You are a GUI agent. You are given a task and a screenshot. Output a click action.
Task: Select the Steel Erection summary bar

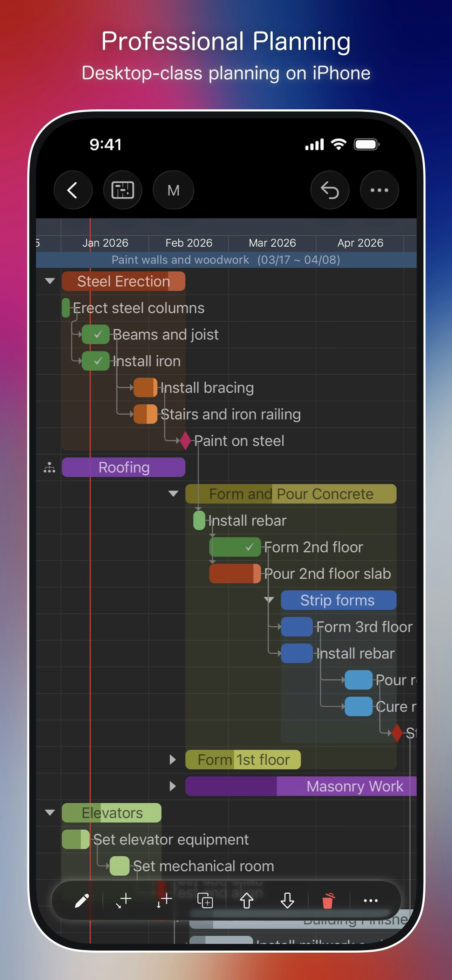[x=123, y=281]
